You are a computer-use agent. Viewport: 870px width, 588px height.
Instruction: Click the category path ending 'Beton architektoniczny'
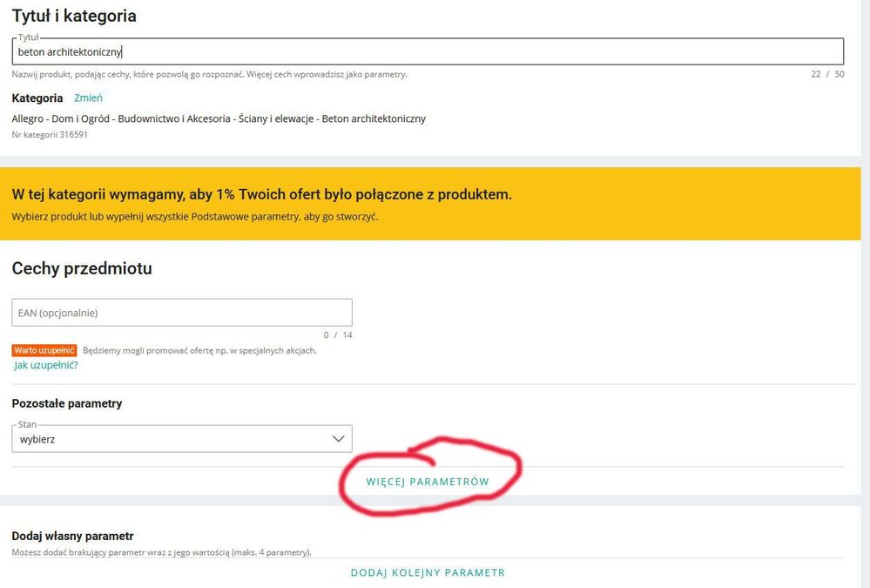coord(219,118)
